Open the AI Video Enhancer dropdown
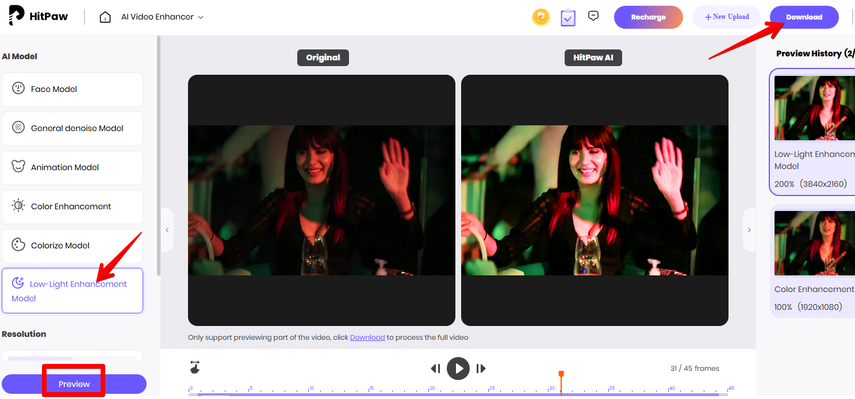Screen dimensions: 855x399 (162, 17)
